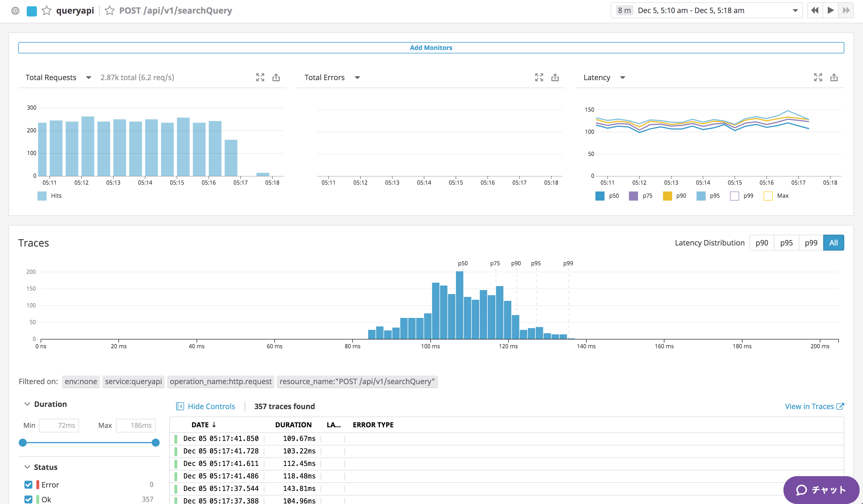Click export icon on Total Errors graph
Viewport: 863px width, 504px height.
(x=555, y=77)
